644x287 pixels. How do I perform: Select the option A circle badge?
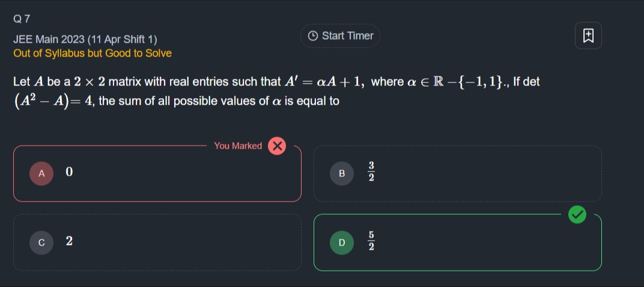(41, 173)
